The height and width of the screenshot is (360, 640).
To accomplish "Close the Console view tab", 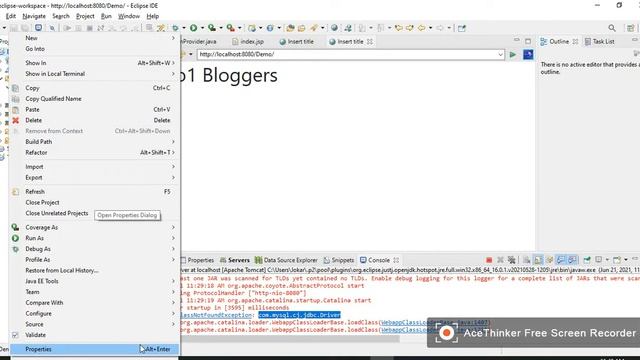I will click(x=396, y=260).
